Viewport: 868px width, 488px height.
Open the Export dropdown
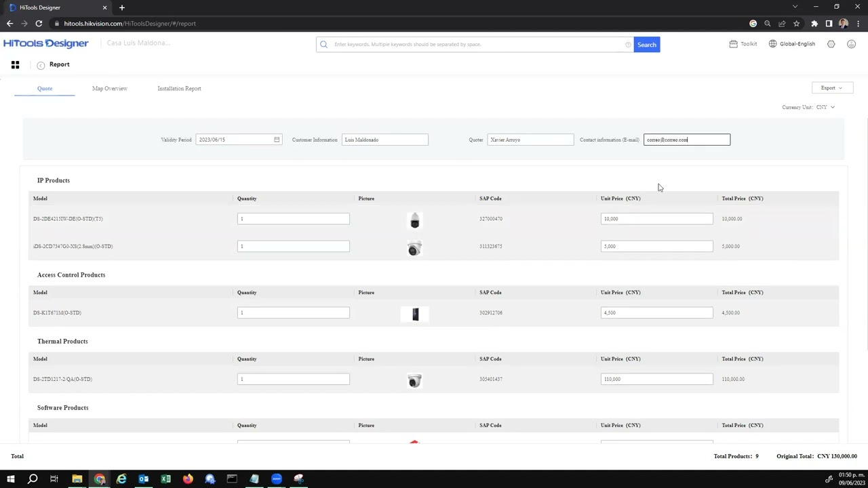coord(832,88)
